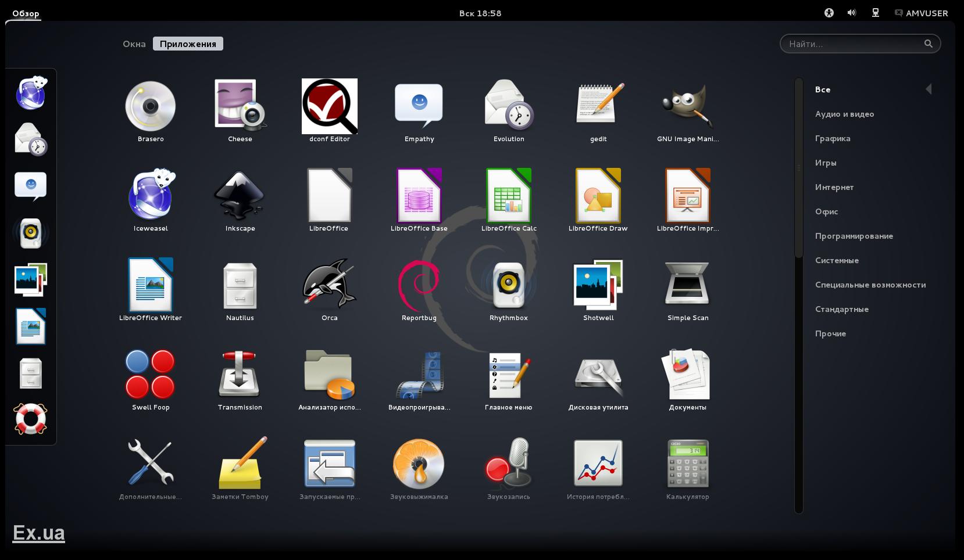Screen dimensions: 964x560
Task: Open the network status indicator
Action: tap(876, 13)
